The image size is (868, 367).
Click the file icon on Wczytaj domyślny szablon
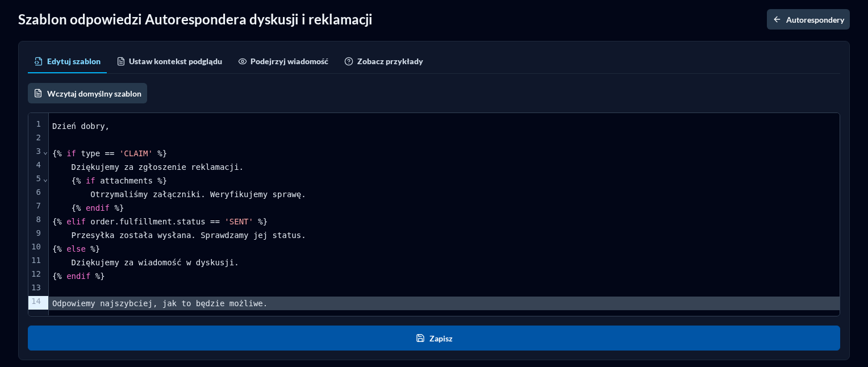pyautogui.click(x=38, y=93)
